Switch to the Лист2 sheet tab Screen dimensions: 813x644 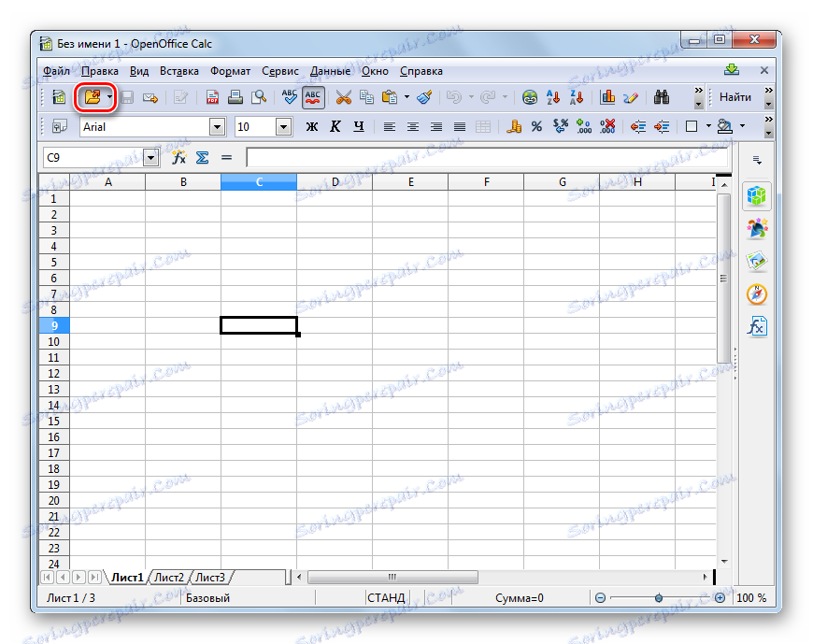pyautogui.click(x=169, y=577)
